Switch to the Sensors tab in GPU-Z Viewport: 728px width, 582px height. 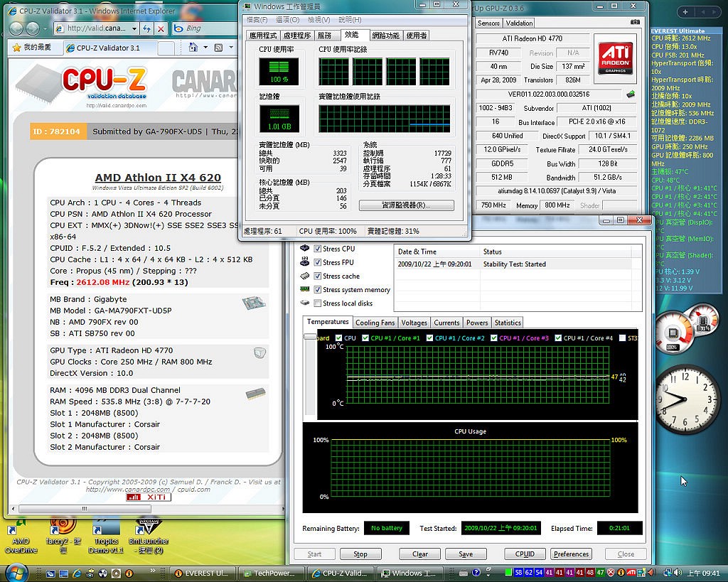tap(488, 23)
